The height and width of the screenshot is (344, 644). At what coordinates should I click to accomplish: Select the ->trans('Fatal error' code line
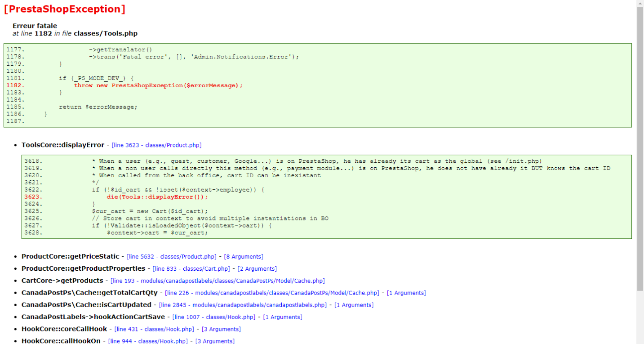[194, 57]
